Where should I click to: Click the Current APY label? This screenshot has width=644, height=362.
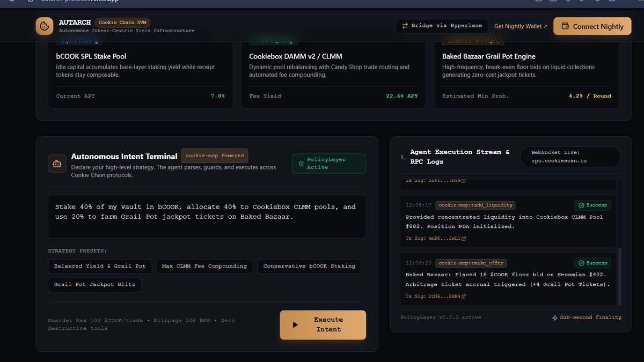[x=75, y=96]
